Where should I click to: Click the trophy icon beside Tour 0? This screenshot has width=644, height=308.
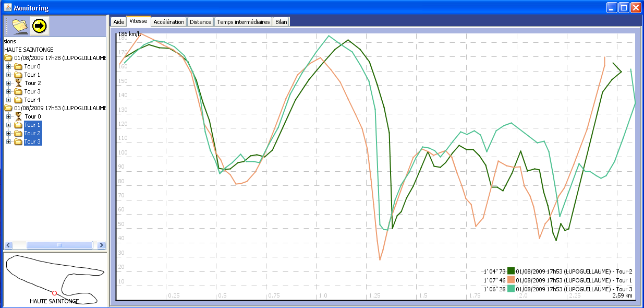18,116
